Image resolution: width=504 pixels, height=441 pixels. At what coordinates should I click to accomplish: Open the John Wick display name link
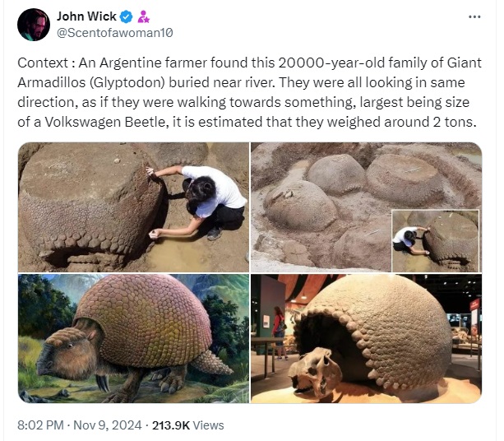[x=86, y=16]
